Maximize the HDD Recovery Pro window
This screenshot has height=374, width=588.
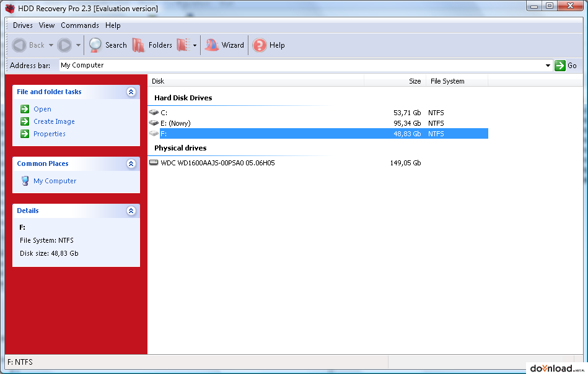click(550, 6)
